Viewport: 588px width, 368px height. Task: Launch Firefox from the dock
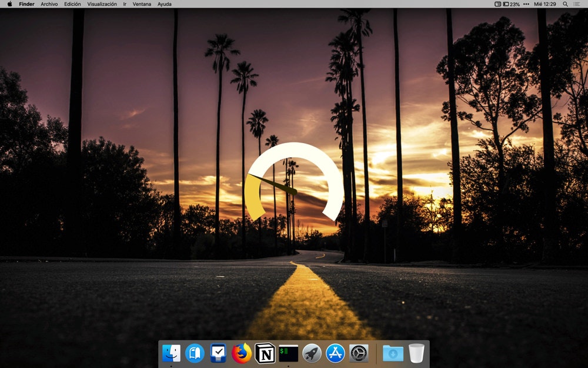[x=241, y=353]
